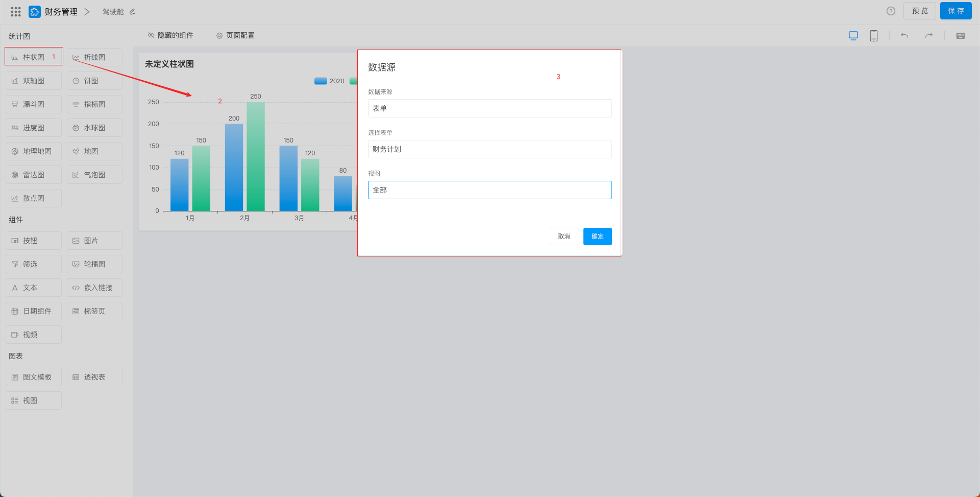Click the edit pencil next to 驾驶舱
Image resolution: width=980 pixels, height=497 pixels.
point(133,12)
